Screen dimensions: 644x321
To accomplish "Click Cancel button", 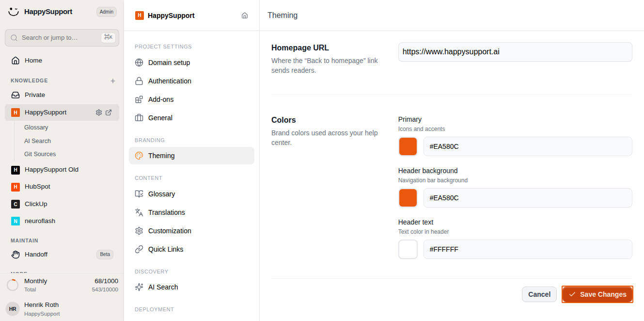I will coord(539,294).
